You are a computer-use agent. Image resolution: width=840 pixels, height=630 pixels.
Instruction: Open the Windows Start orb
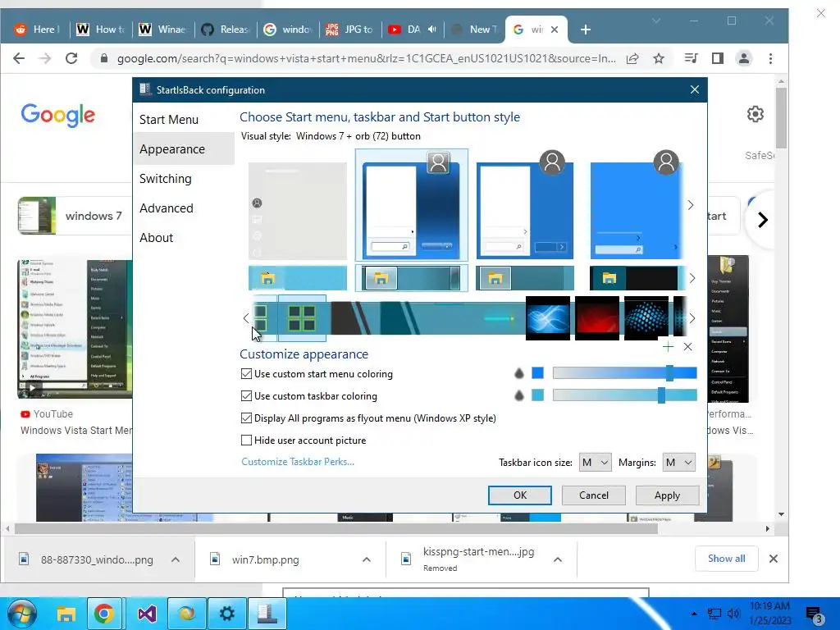click(x=21, y=614)
